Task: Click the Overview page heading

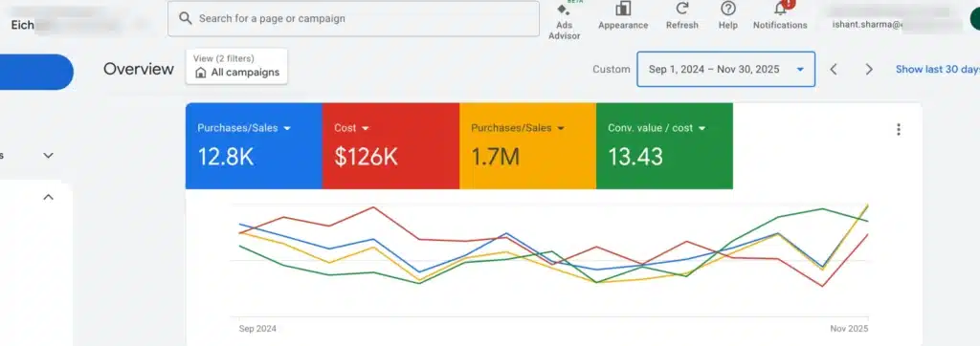Action: tap(139, 70)
